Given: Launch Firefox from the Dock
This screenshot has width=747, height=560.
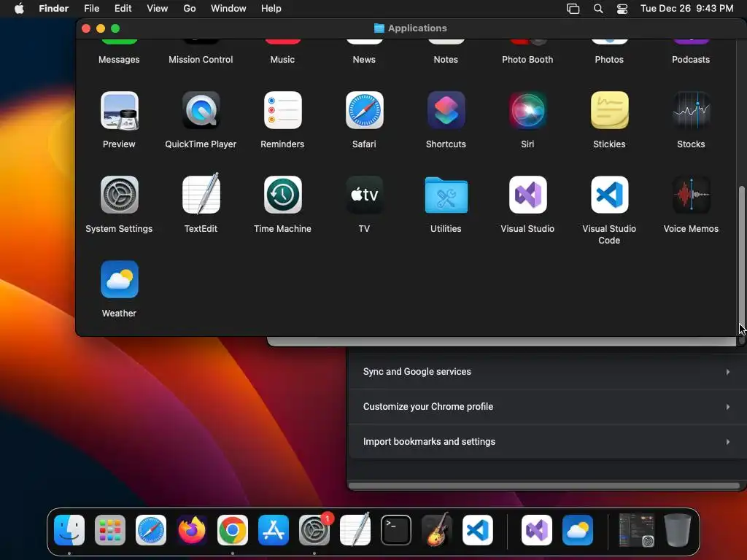Looking at the screenshot, I should [192, 530].
